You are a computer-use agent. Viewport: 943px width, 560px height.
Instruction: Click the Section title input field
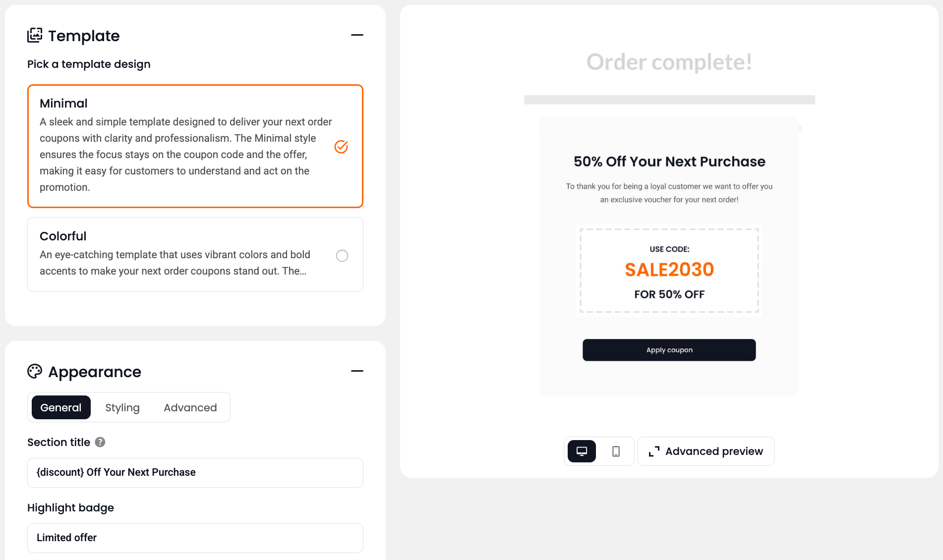point(195,473)
